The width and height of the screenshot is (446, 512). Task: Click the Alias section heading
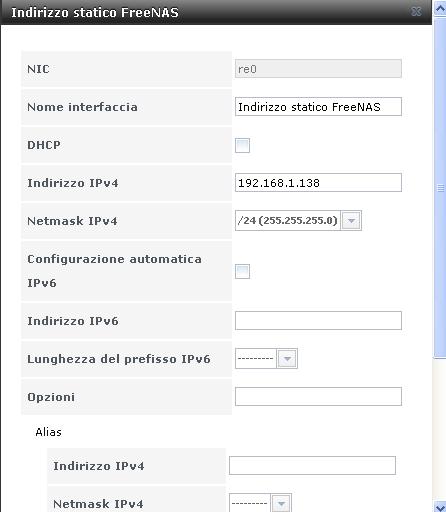pos(49,432)
